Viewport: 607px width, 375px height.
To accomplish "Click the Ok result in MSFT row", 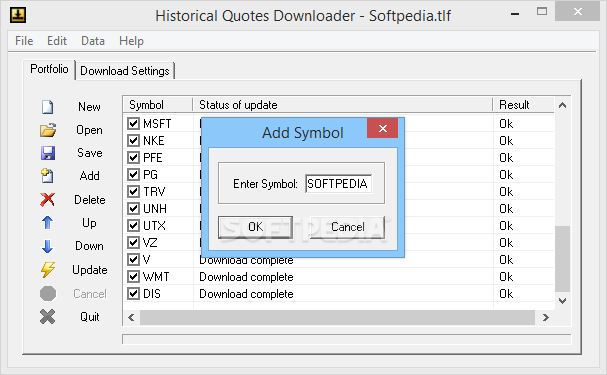I will tap(506, 123).
